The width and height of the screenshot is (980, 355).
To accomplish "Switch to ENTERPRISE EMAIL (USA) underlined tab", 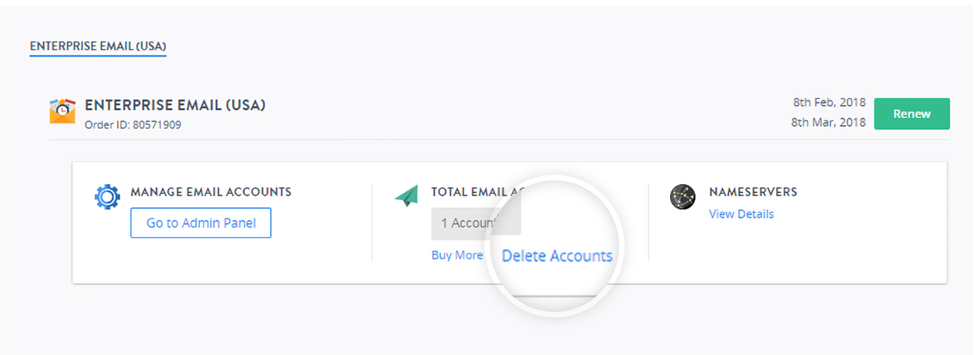I will [x=98, y=47].
